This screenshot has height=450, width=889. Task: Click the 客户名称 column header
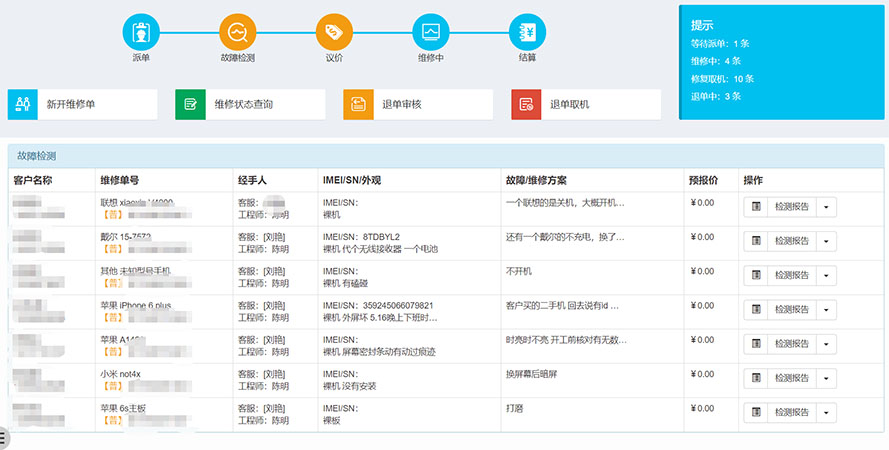[x=33, y=180]
